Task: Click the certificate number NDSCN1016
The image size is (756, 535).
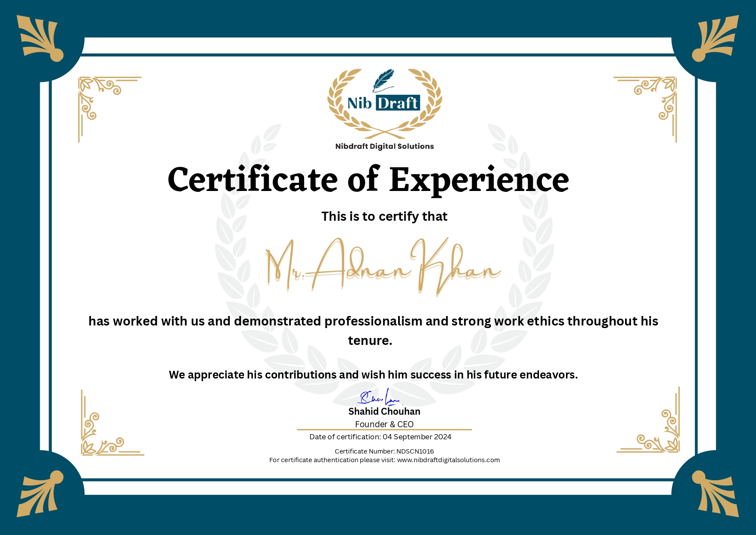Action: [x=415, y=451]
